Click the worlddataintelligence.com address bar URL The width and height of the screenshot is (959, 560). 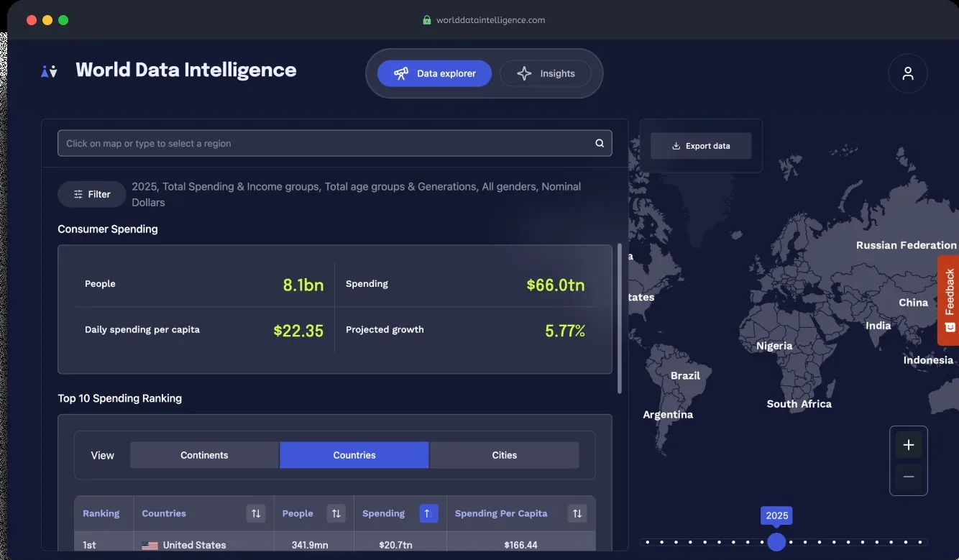(x=490, y=20)
